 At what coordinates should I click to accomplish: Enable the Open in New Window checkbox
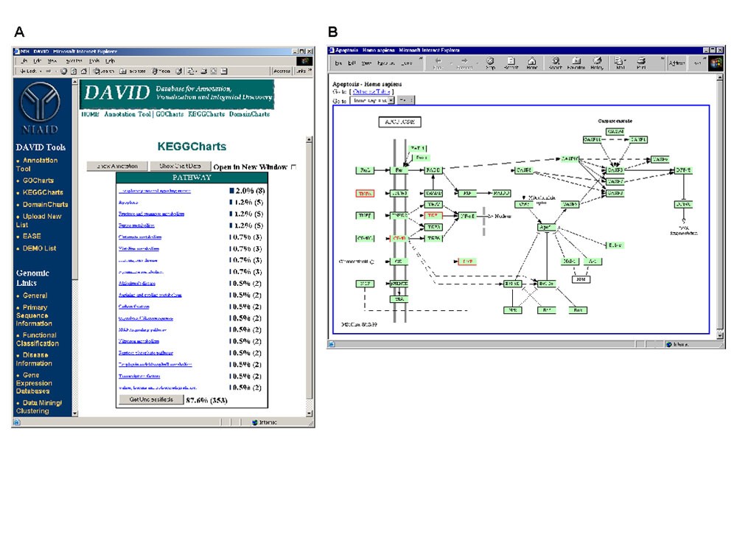[x=293, y=167]
